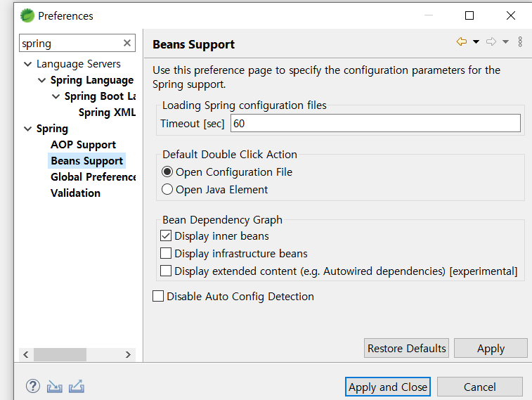Image resolution: width=532 pixels, height=400 pixels.
Task: Clear the spring filter text
Action: [127, 43]
